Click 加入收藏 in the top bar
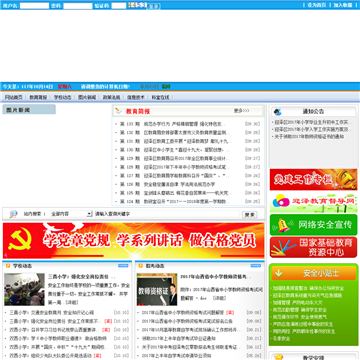Viewport: 360px width, 360px height. (x=343, y=5)
